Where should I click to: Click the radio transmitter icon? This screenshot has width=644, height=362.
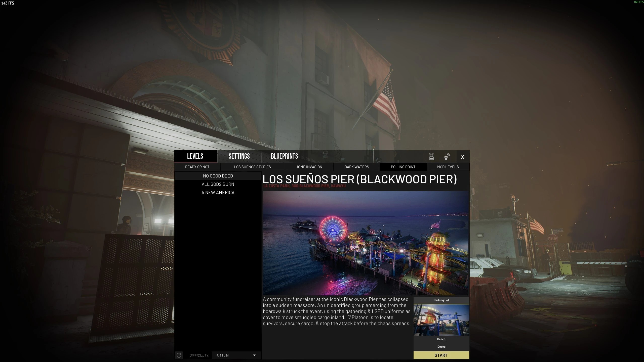tap(447, 157)
